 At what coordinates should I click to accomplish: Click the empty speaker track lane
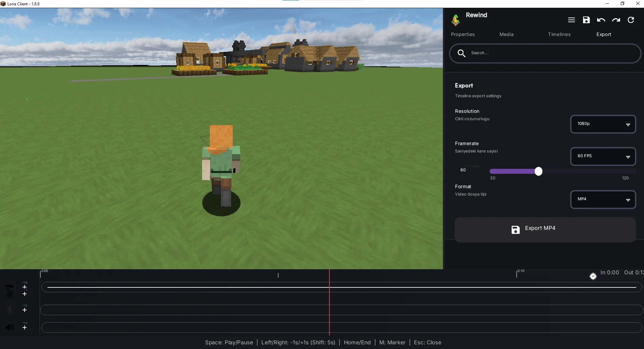coord(342,327)
